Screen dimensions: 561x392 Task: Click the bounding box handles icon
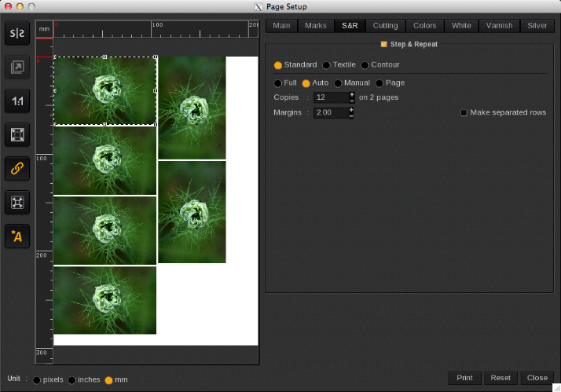17,202
